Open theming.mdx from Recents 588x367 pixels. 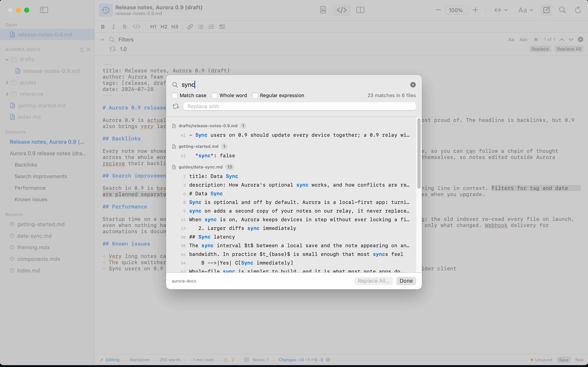[x=33, y=248]
